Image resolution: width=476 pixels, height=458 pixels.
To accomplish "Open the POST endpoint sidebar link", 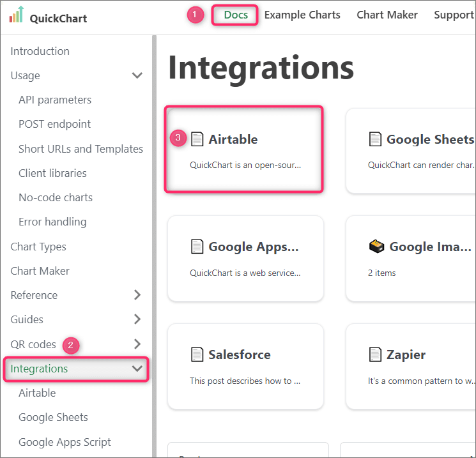I will coord(55,124).
